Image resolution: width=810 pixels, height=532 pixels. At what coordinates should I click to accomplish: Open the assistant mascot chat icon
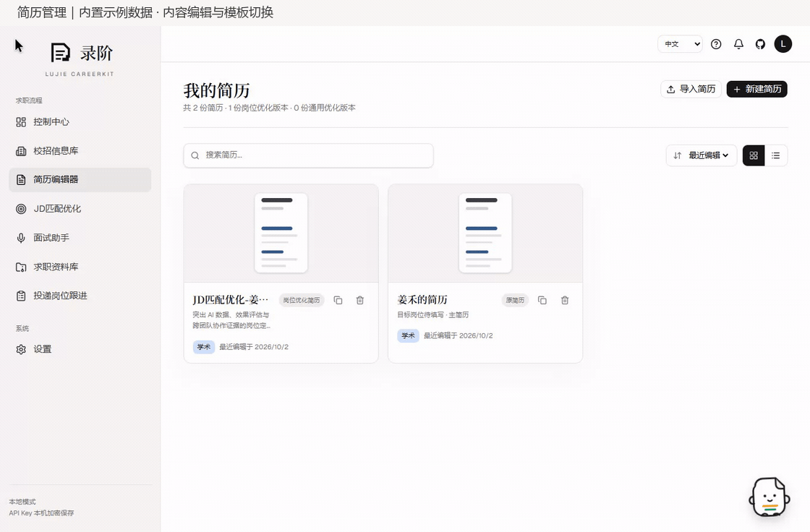click(769, 497)
